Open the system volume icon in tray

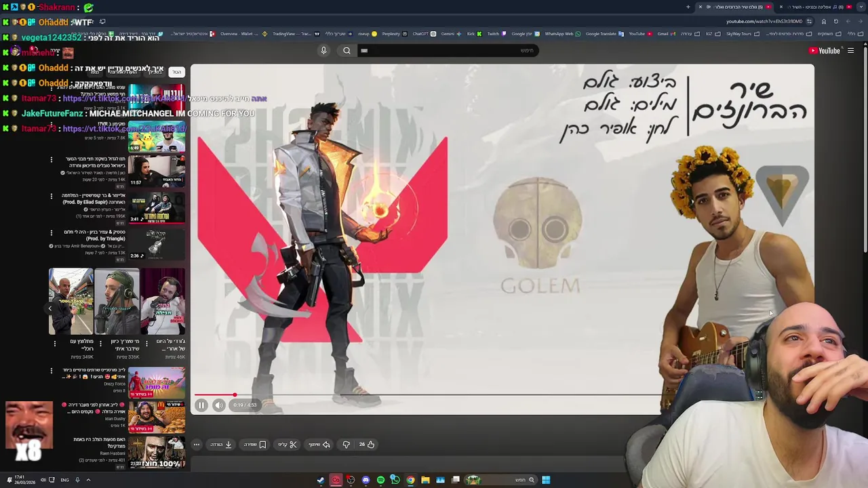(x=43, y=480)
